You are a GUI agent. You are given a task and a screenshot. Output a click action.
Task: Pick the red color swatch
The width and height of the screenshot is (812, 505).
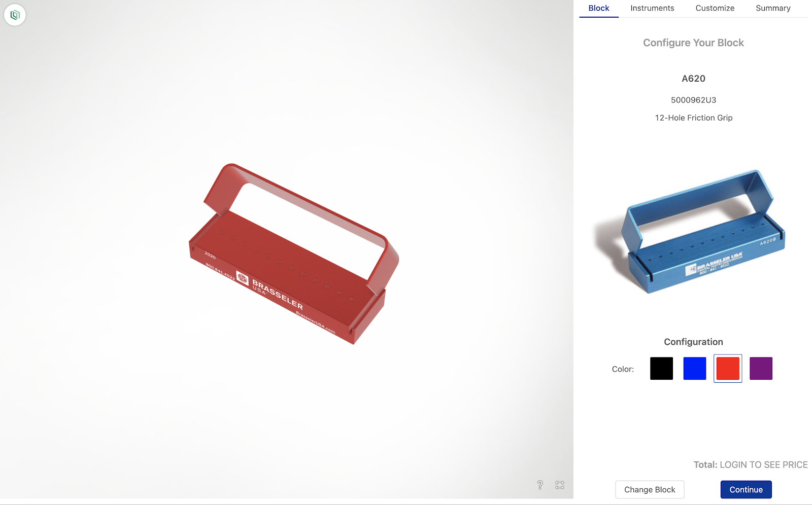tap(728, 369)
